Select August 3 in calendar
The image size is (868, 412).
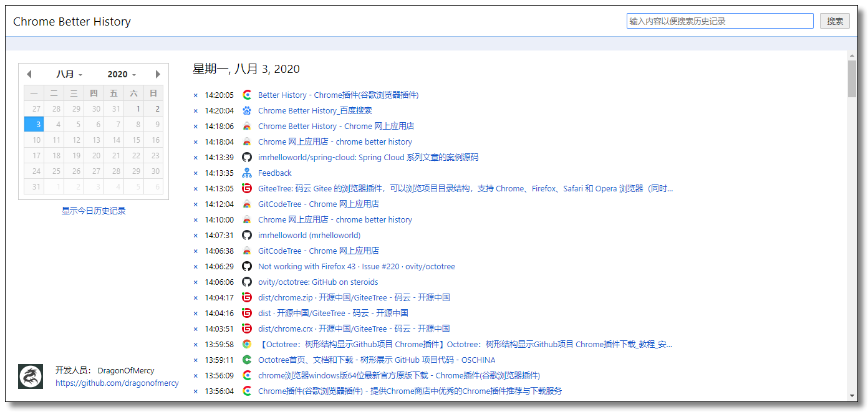[x=34, y=124]
